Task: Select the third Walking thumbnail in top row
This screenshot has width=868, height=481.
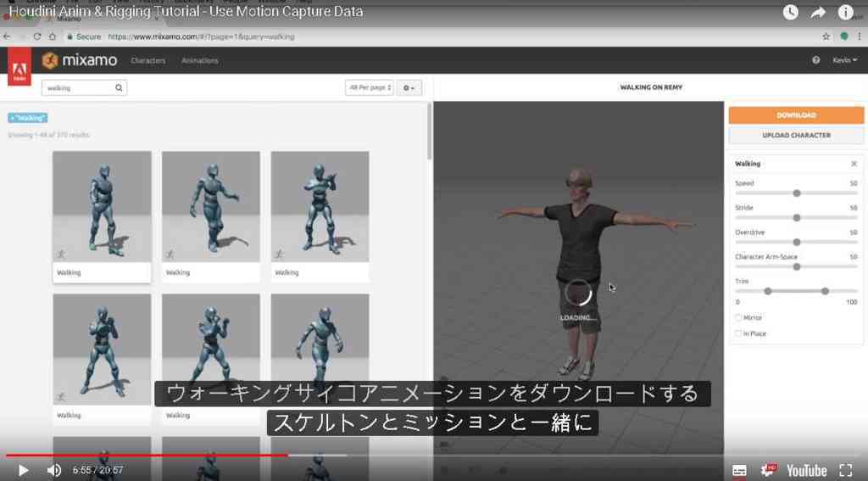Action: (x=320, y=207)
